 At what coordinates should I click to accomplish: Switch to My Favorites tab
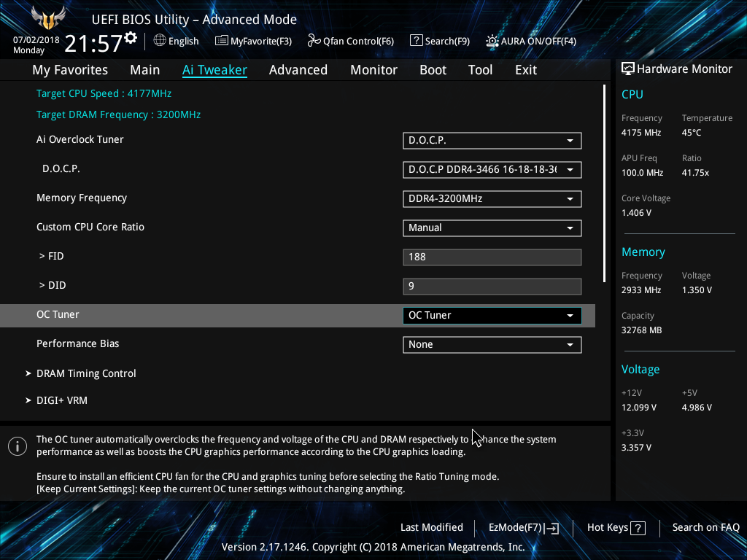coord(70,70)
